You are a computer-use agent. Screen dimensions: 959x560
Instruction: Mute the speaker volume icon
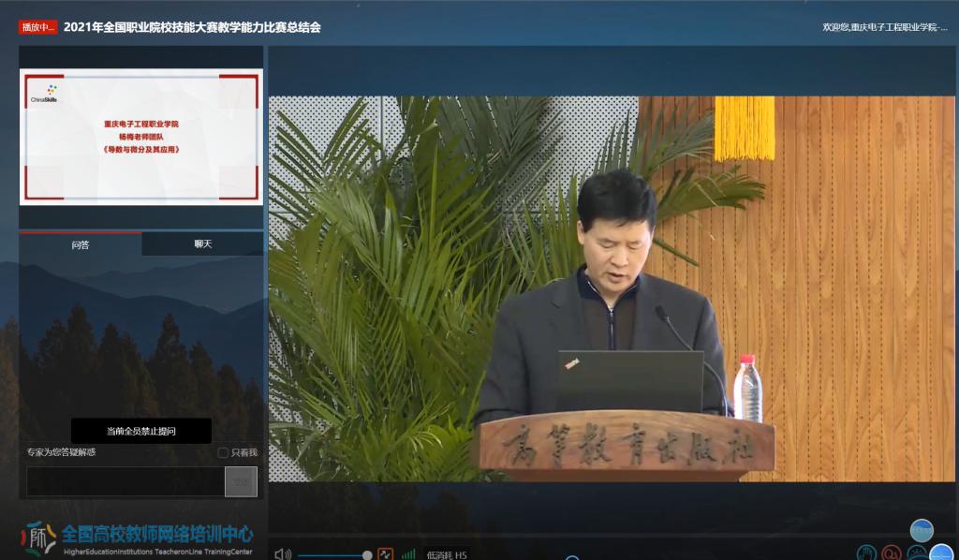[x=283, y=554]
